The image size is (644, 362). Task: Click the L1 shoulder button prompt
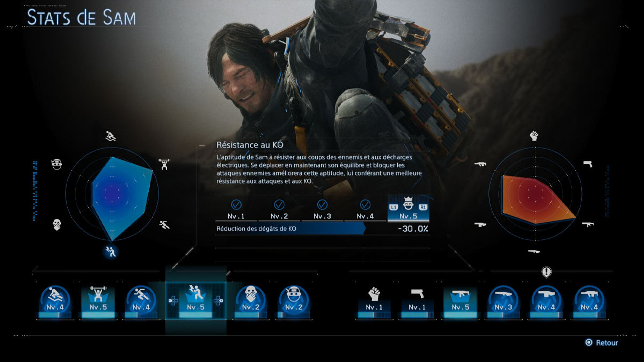tap(393, 207)
